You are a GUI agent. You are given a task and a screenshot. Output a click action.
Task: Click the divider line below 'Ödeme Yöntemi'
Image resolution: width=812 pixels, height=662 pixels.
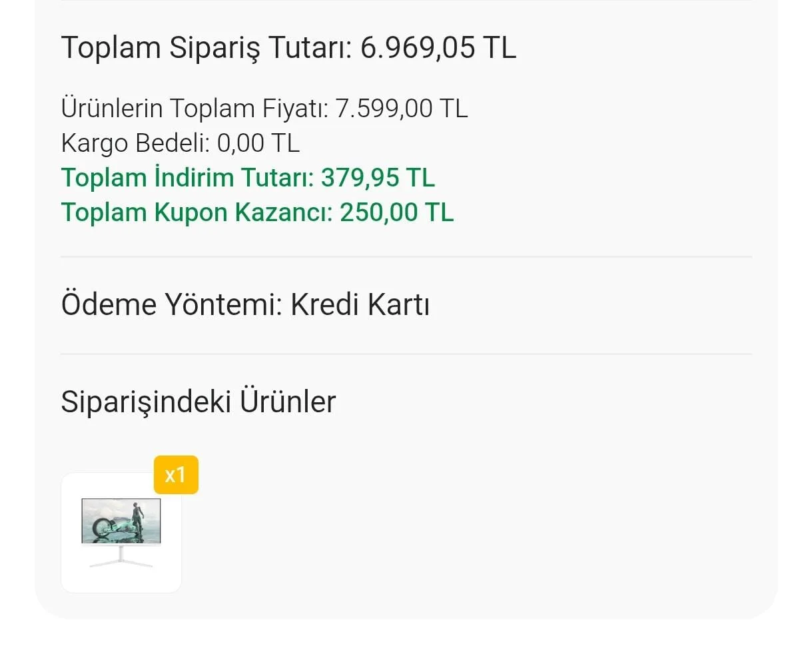coord(406,354)
